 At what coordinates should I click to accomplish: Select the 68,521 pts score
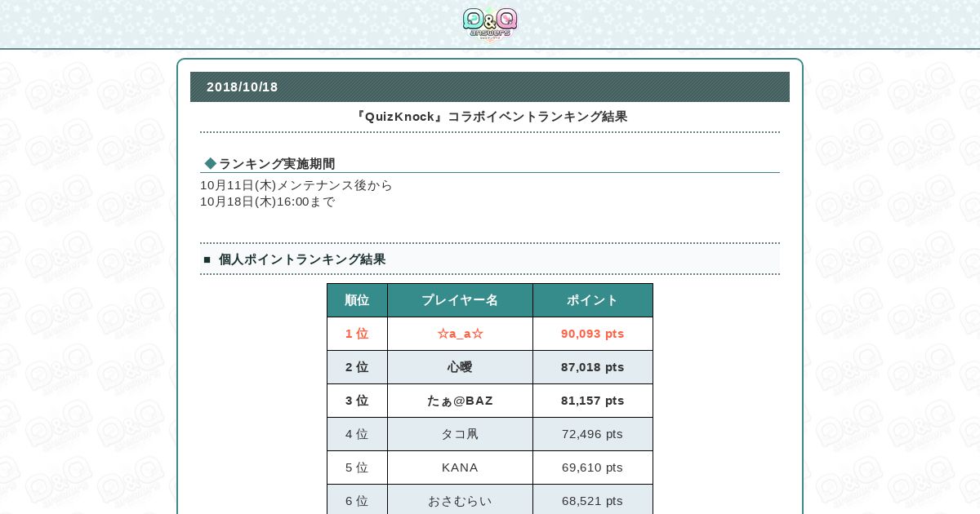coord(593,499)
